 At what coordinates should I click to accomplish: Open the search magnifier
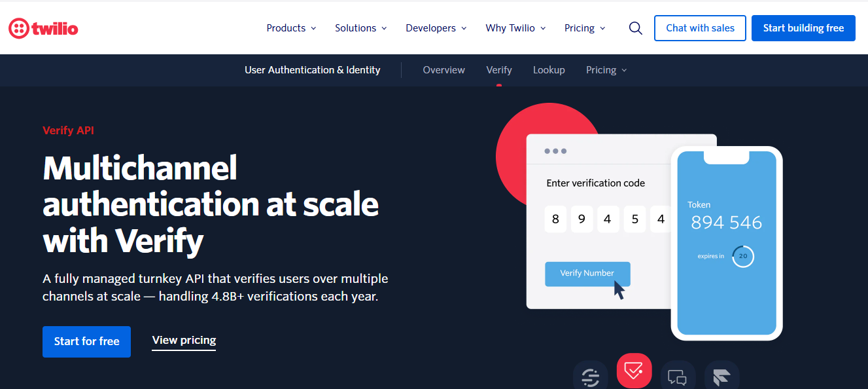tap(635, 28)
